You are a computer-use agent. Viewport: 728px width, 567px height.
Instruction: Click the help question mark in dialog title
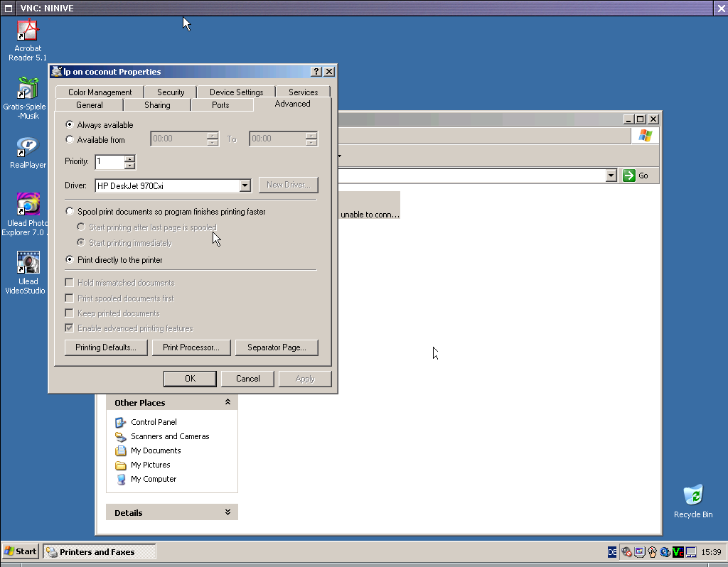[x=316, y=72]
